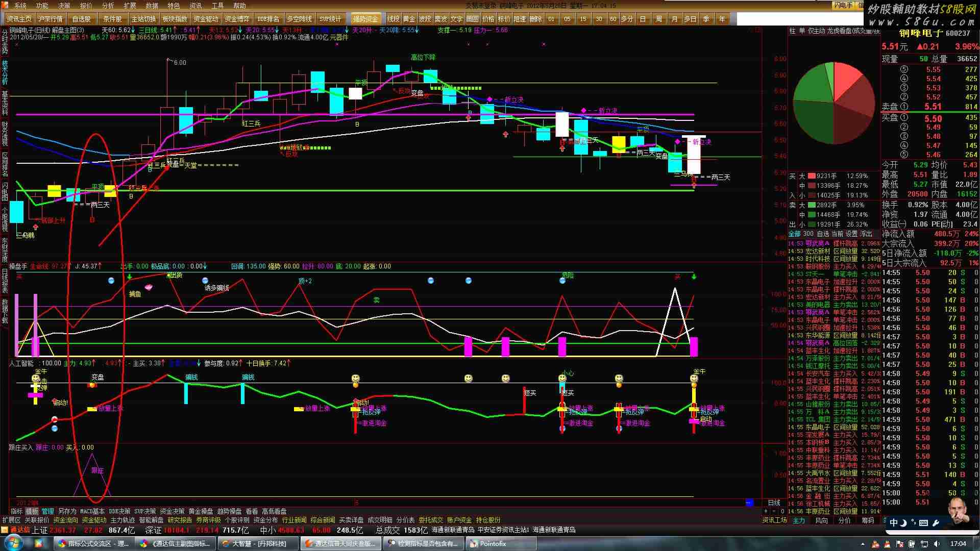Click the 资讯主页 toolbar button
The width and height of the screenshot is (980, 551).
tap(19, 19)
